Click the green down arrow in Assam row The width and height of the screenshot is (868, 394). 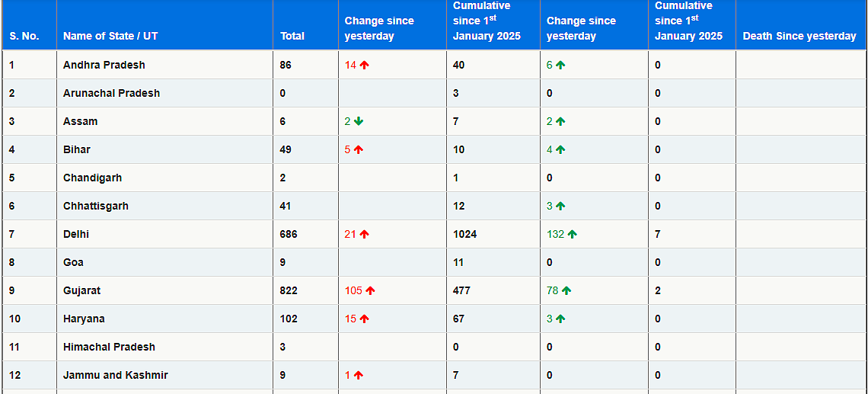click(x=358, y=121)
